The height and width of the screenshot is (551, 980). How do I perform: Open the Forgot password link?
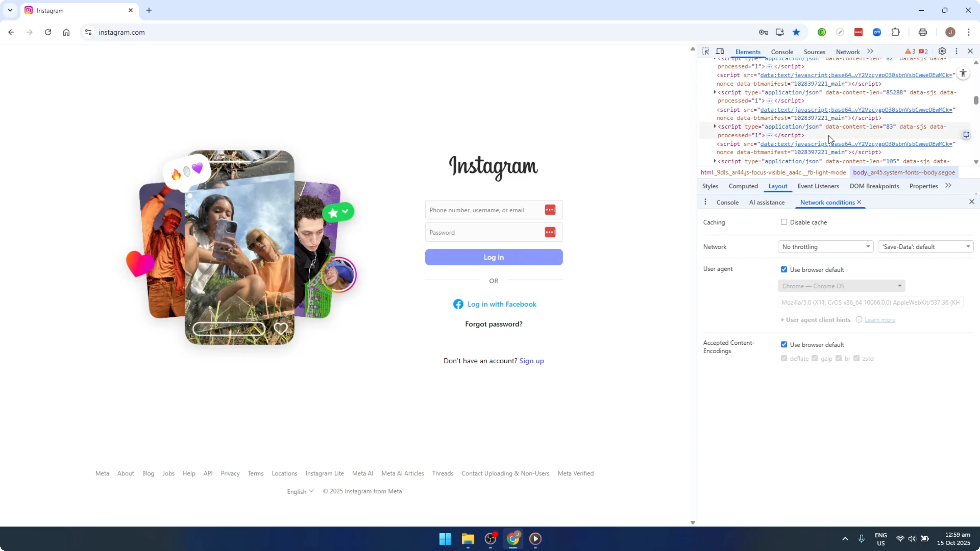click(493, 324)
